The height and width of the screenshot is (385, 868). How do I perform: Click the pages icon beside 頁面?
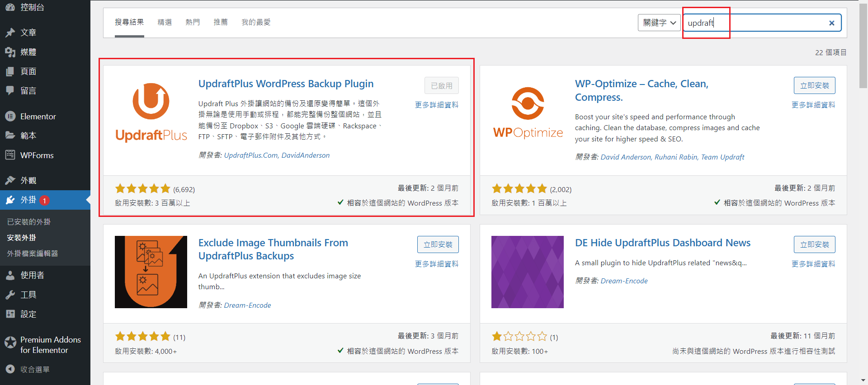[10, 71]
